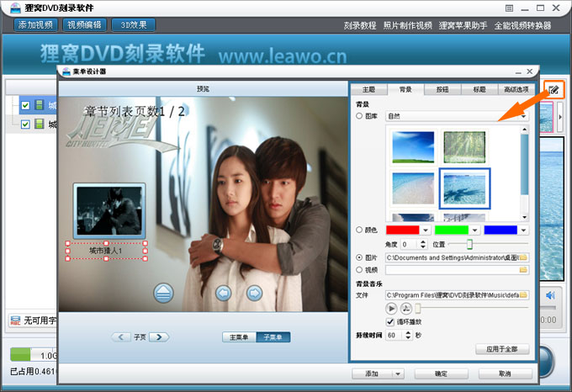The height and width of the screenshot is (392, 572).
Task: Click the 确定 button
Action: tap(442, 373)
